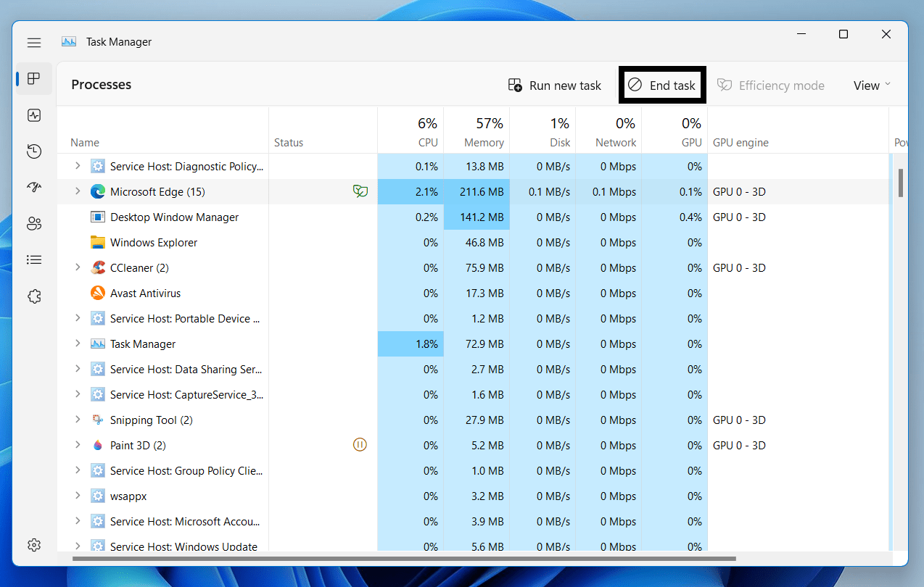Select the Windows Explorer process row

click(x=154, y=243)
